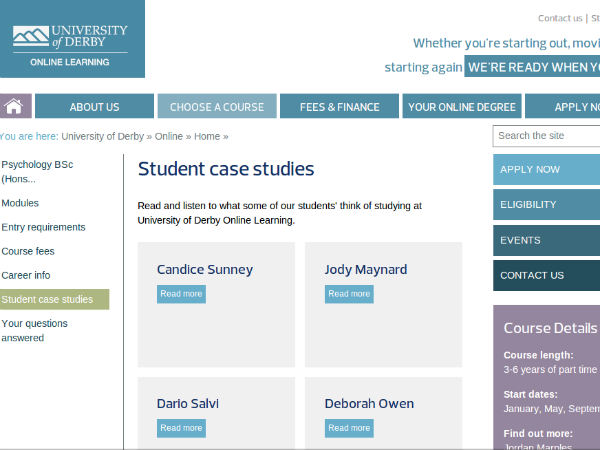
Task: Click Read more under Deborah Owen
Action: 349,428
